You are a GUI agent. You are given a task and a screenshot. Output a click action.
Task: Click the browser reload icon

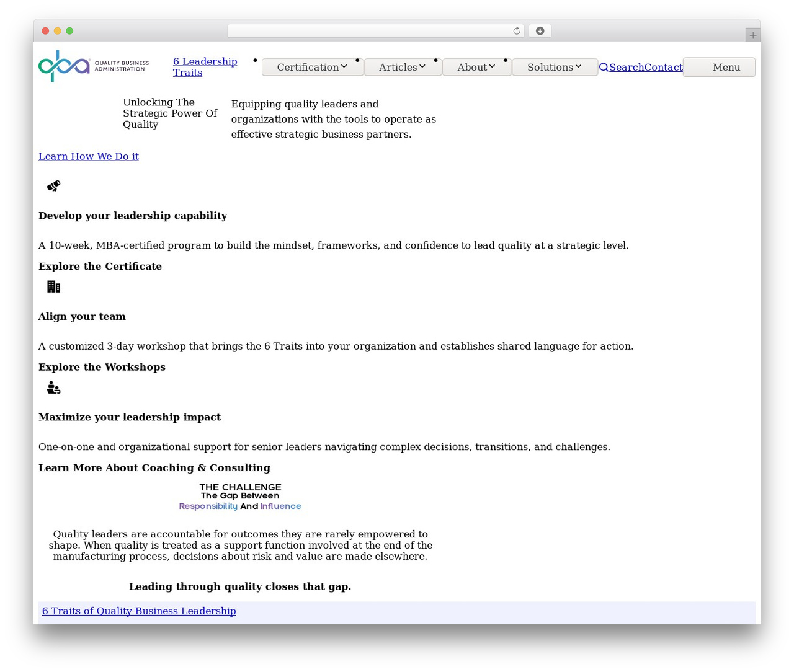point(517,31)
